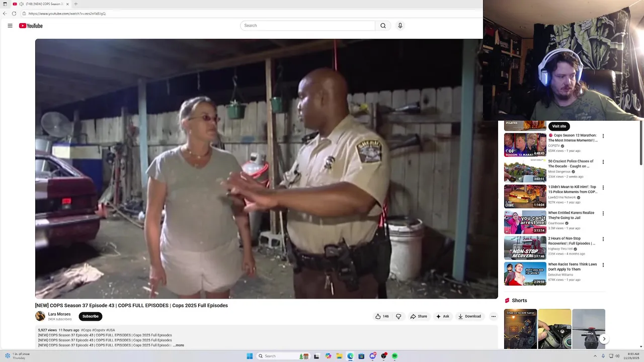The width and height of the screenshot is (644, 362).
Task: Click Courthouse channel name
Action: pyautogui.click(x=556, y=223)
